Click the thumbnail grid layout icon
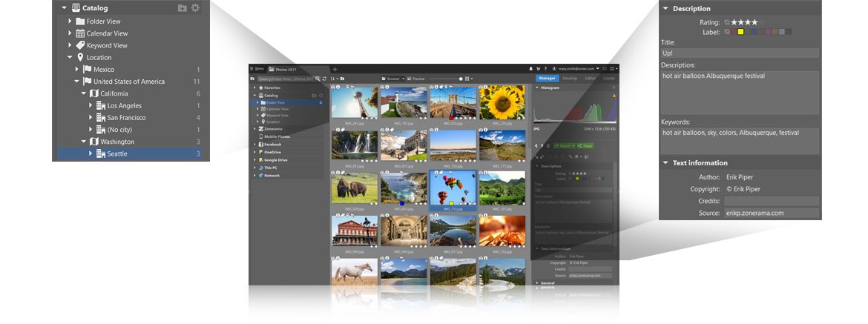The image size is (868, 324). (467, 79)
